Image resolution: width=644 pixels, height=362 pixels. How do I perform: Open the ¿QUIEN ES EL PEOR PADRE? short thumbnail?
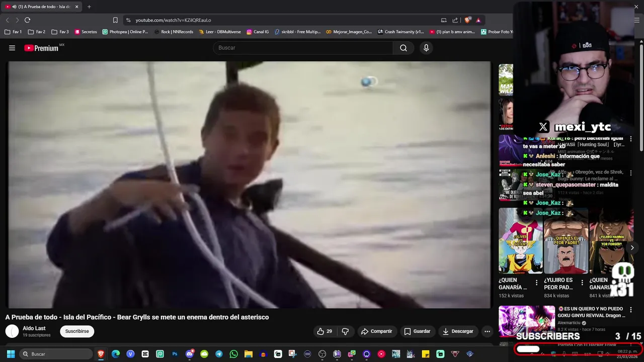[x=566, y=241]
